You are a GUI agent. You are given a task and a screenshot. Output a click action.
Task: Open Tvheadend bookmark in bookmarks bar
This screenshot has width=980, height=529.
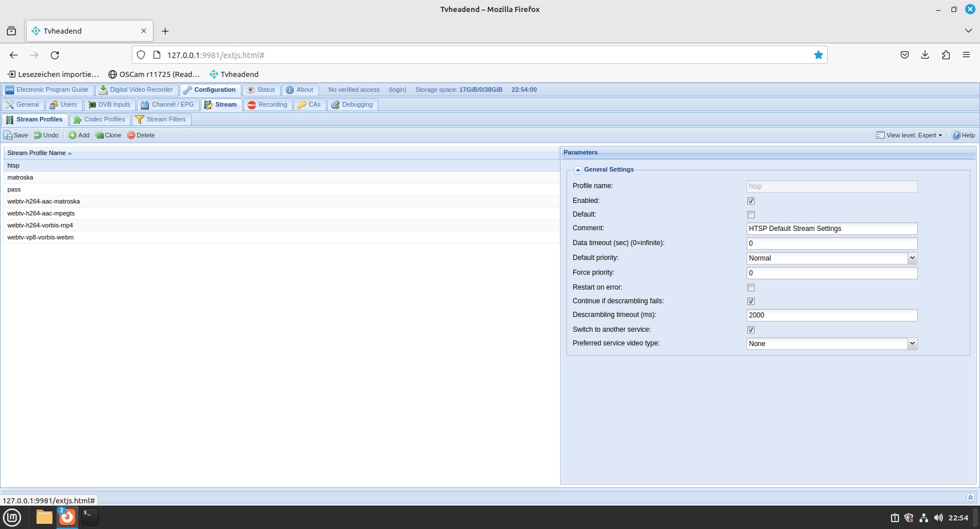click(x=234, y=75)
